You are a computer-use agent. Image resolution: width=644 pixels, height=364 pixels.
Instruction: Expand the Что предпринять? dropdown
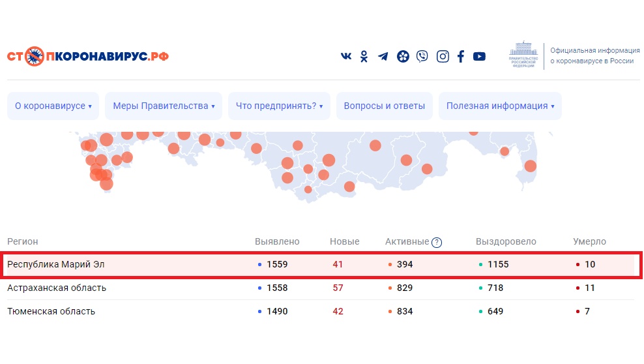click(x=279, y=106)
